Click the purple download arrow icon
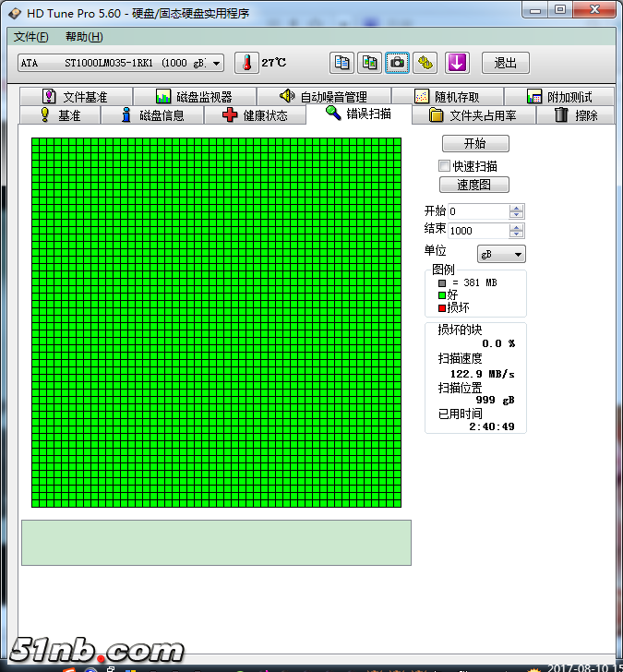This screenshot has height=672, width=623. point(458,63)
